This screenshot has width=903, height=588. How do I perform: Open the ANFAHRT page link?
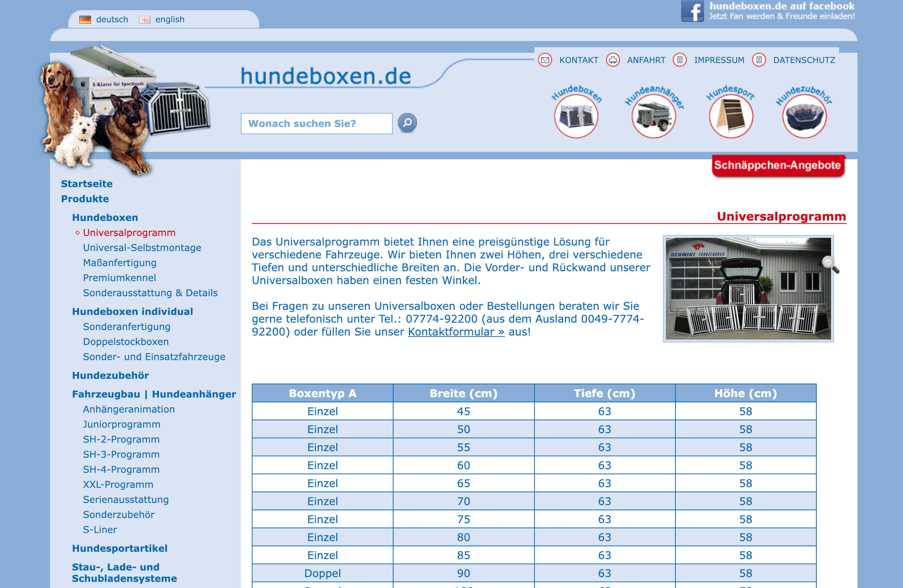pyautogui.click(x=646, y=60)
